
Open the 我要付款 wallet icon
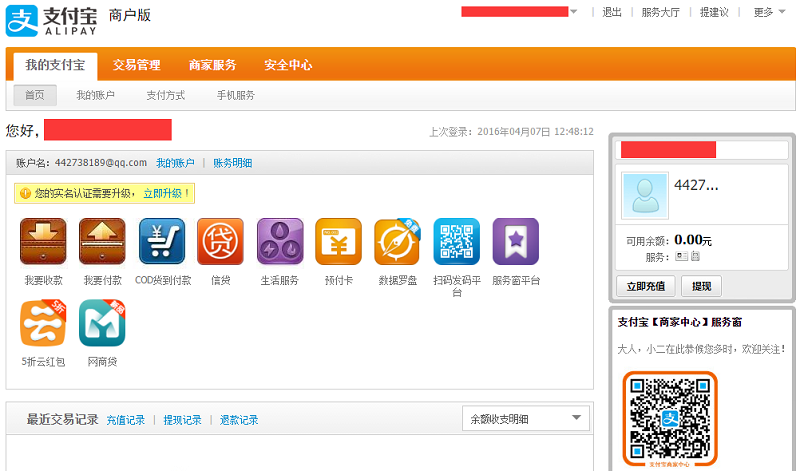(x=102, y=241)
